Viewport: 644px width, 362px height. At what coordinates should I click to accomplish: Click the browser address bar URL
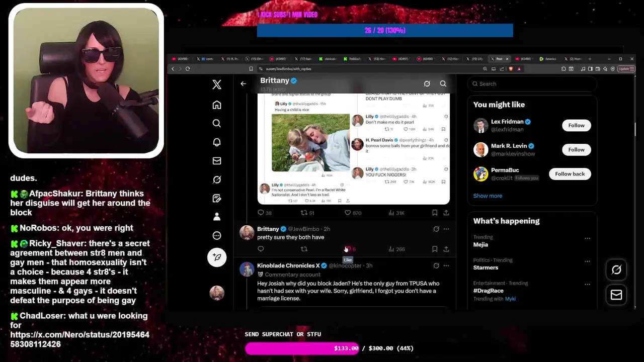coord(288,69)
